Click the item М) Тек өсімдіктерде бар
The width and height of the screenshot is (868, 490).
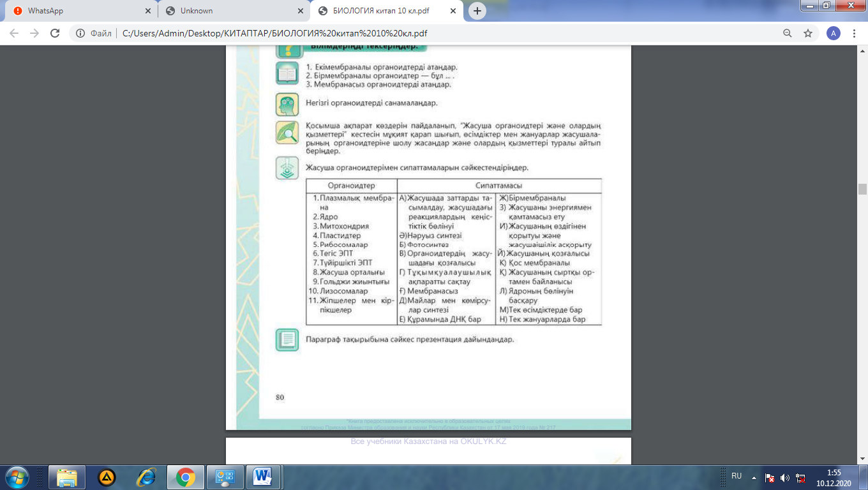coord(541,309)
